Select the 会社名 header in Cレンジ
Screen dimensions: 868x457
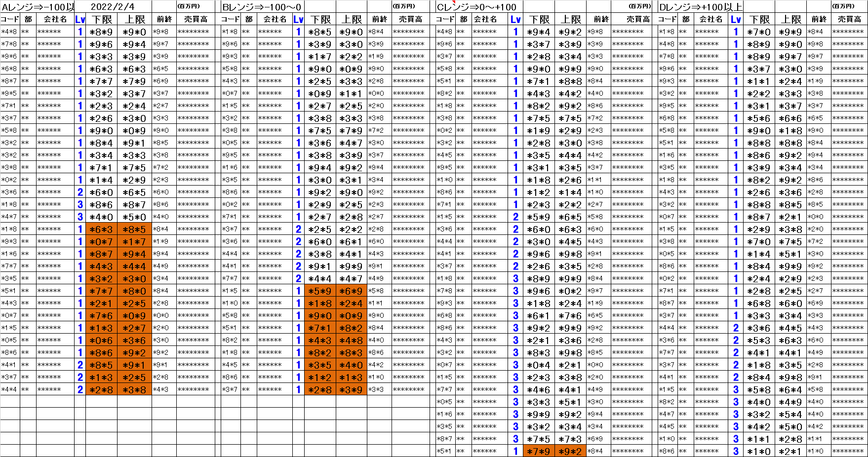pos(490,19)
